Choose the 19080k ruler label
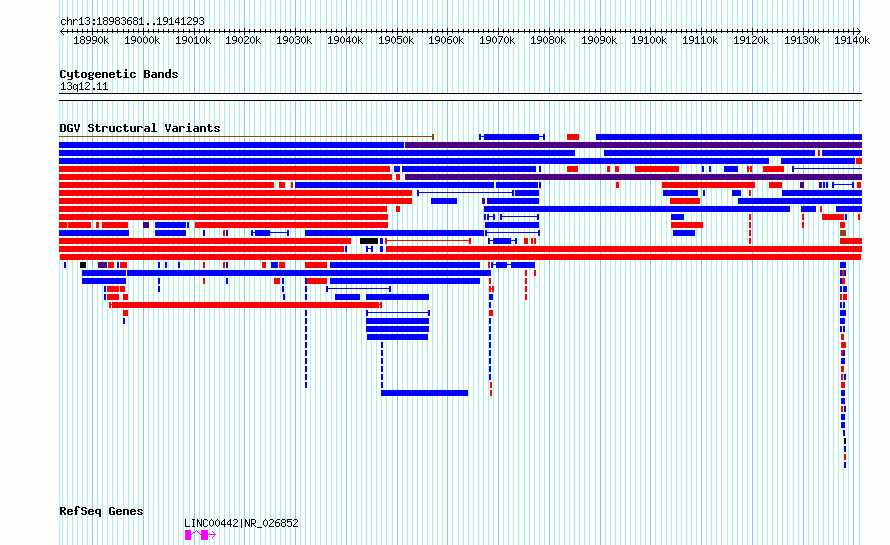890x545 pixels. [x=548, y=40]
